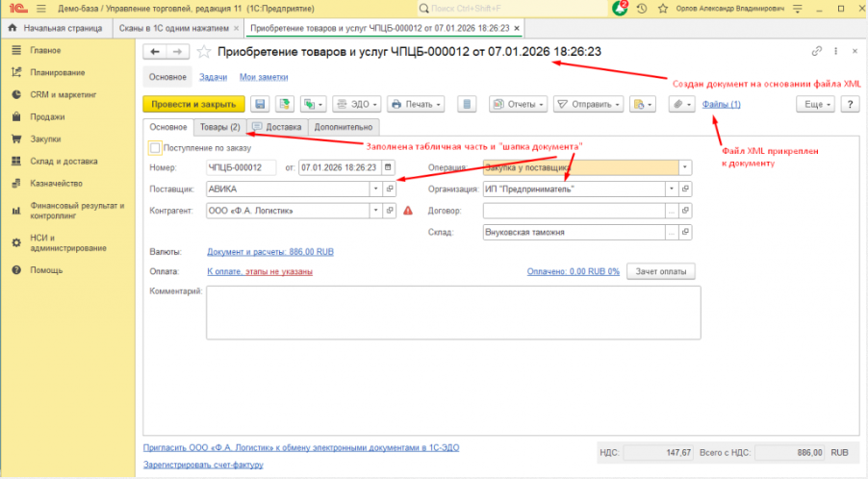Image resolution: width=868 pixels, height=479 pixels.
Task: Open contractor ООО Ф.А. Логистик card icon
Action: click(x=390, y=211)
